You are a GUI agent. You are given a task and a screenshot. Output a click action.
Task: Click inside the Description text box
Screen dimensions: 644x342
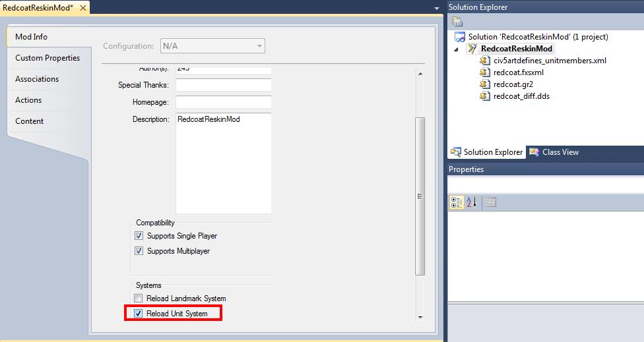pyautogui.click(x=224, y=163)
